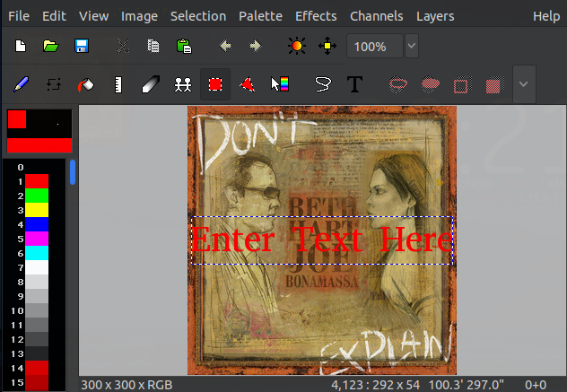Undo with the left arrow icon
Viewport: 567px width, 392px height.
(225, 46)
